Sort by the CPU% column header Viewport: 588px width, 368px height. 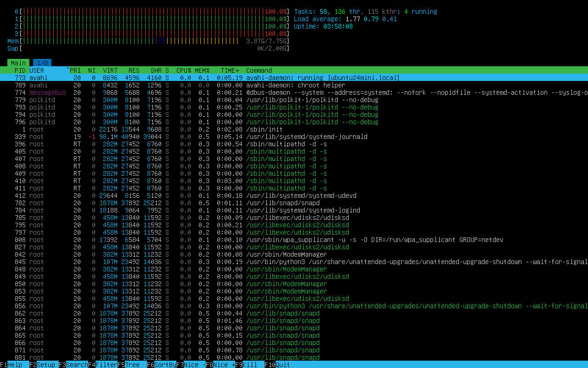[184, 70]
